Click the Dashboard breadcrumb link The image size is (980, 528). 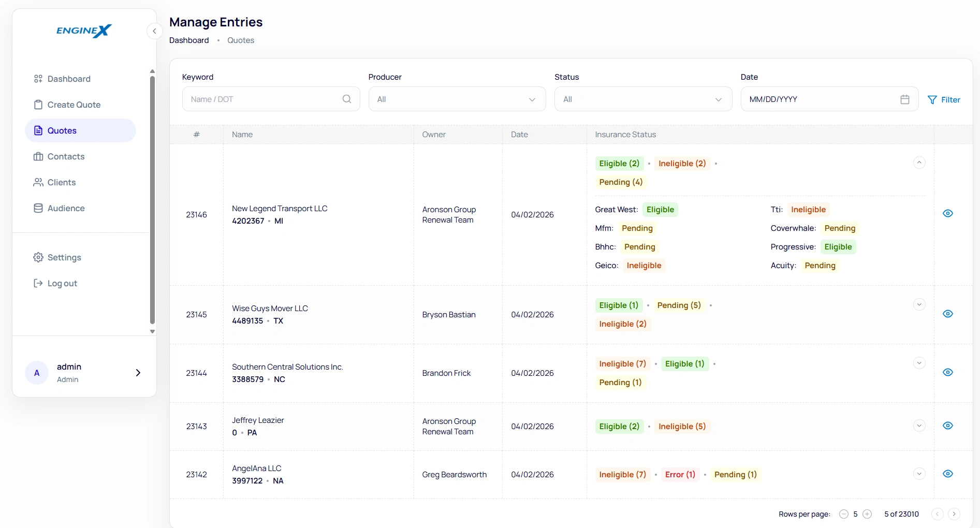tap(189, 40)
